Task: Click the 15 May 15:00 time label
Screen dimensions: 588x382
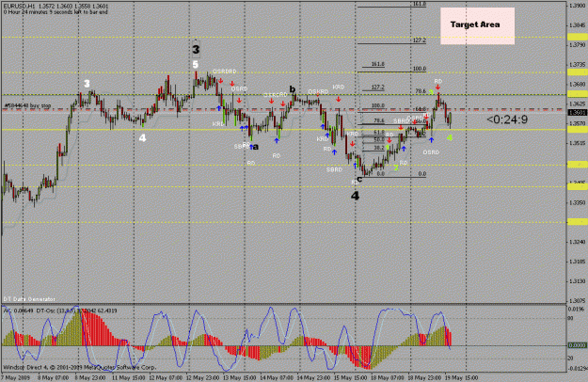Action: pos(351,378)
